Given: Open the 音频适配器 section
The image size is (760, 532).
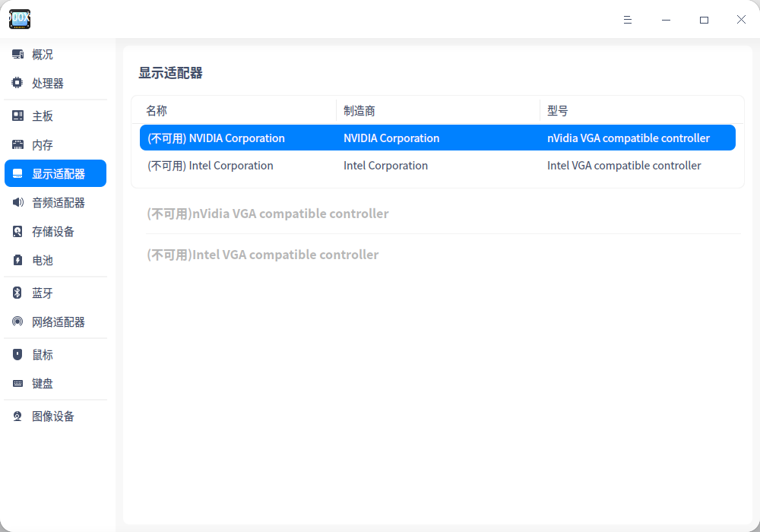Looking at the screenshot, I should coord(55,202).
